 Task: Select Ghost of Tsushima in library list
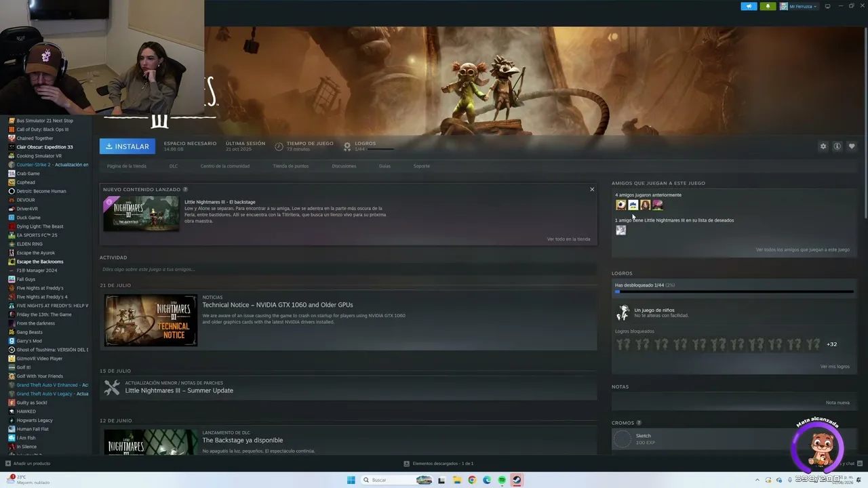point(52,350)
